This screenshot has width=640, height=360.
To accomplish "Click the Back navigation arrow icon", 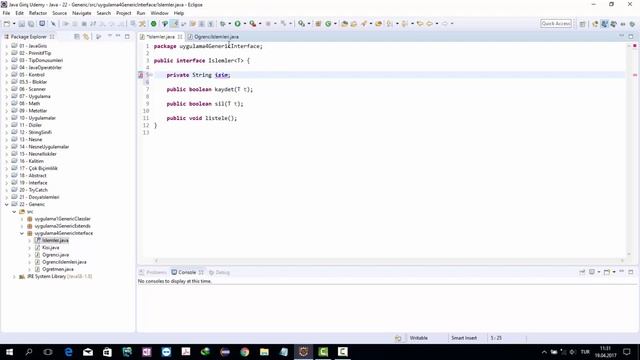I will pyautogui.click(x=429, y=24).
